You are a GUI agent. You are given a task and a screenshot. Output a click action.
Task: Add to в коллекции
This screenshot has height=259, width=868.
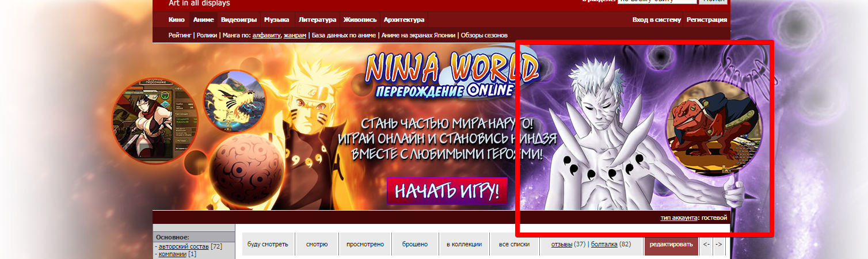464,244
